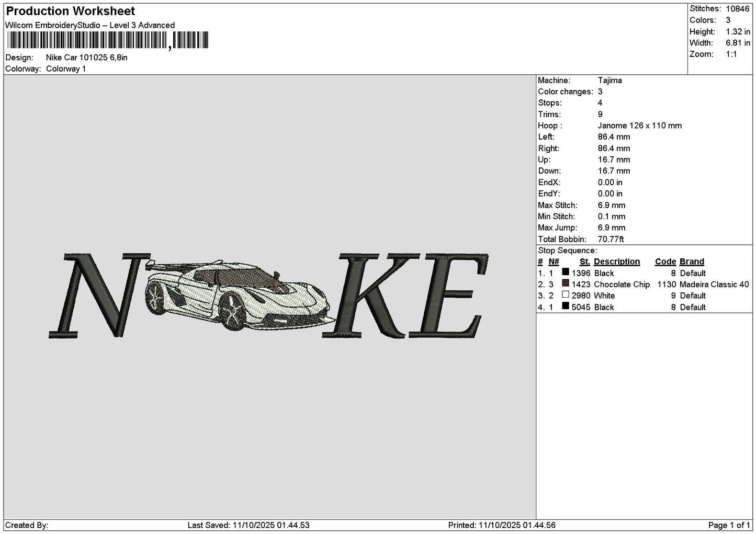The width and height of the screenshot is (756, 534).
Task: Click 'Wilcom EmbroideryStudio – Level 3 Advanced' text
Action: (x=90, y=25)
